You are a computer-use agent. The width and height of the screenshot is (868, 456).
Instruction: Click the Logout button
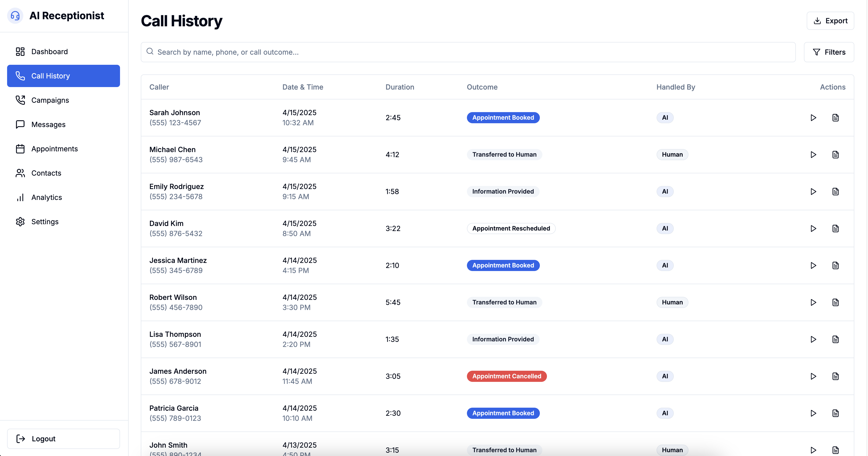pos(63,439)
